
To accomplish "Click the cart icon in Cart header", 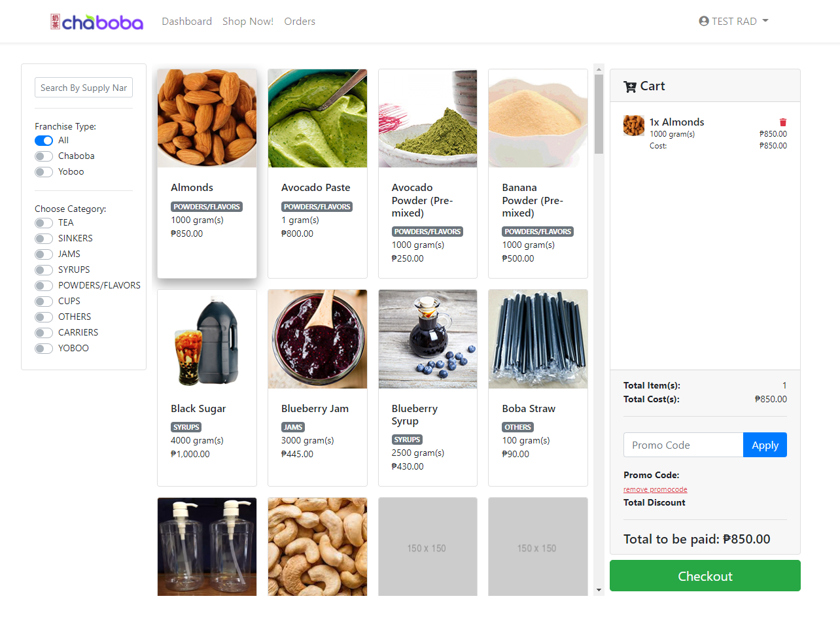I will click(x=630, y=86).
